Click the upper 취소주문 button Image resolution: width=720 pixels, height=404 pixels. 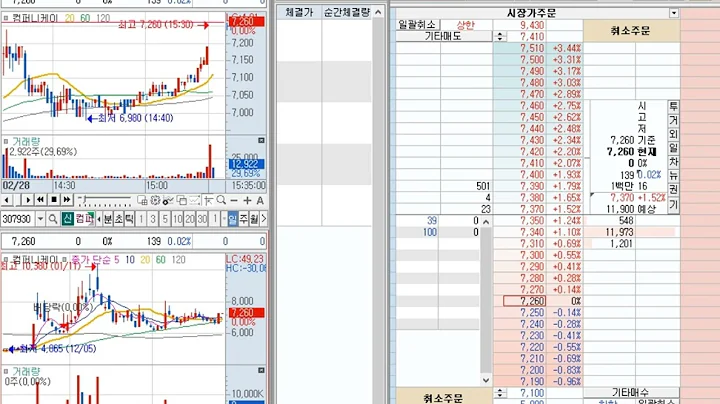[x=631, y=31]
